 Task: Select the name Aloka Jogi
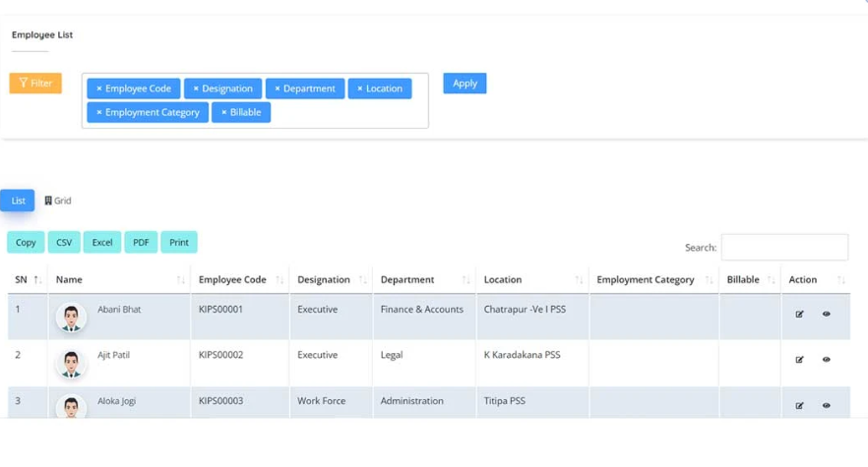116,401
